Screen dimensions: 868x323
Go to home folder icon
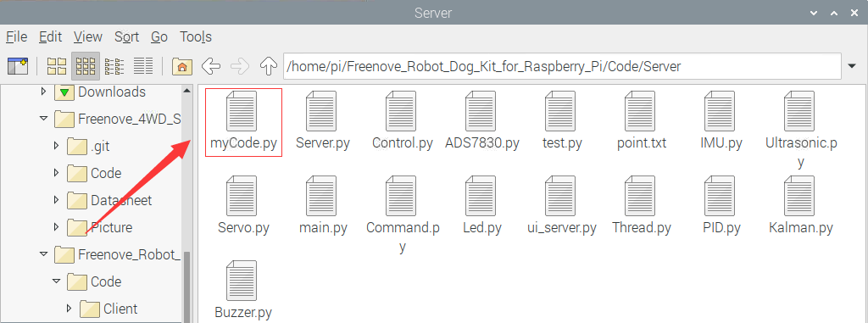[x=181, y=66]
